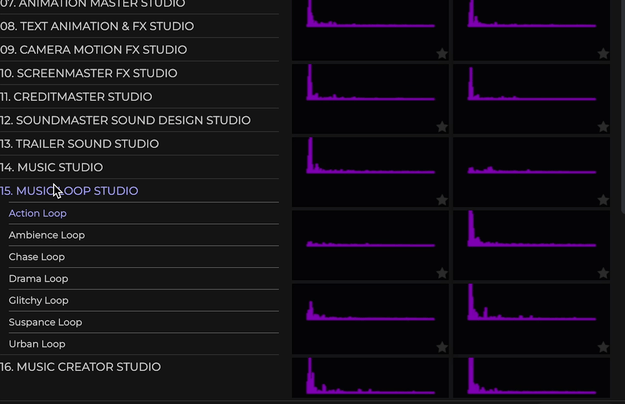Expand 13. Trailer Sound Studio
625x404 pixels.
pos(79,144)
